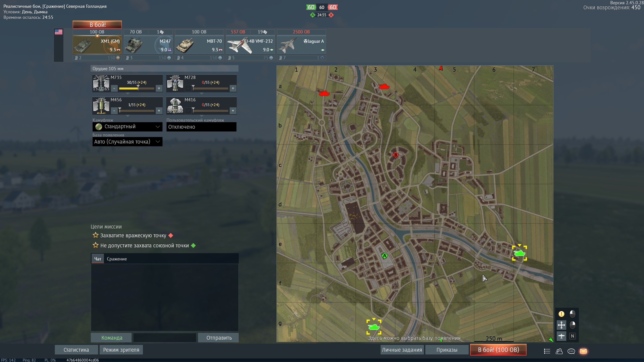The image size is (644, 362).
Task: Increase M728 ammo count with plus
Action: click(x=233, y=88)
